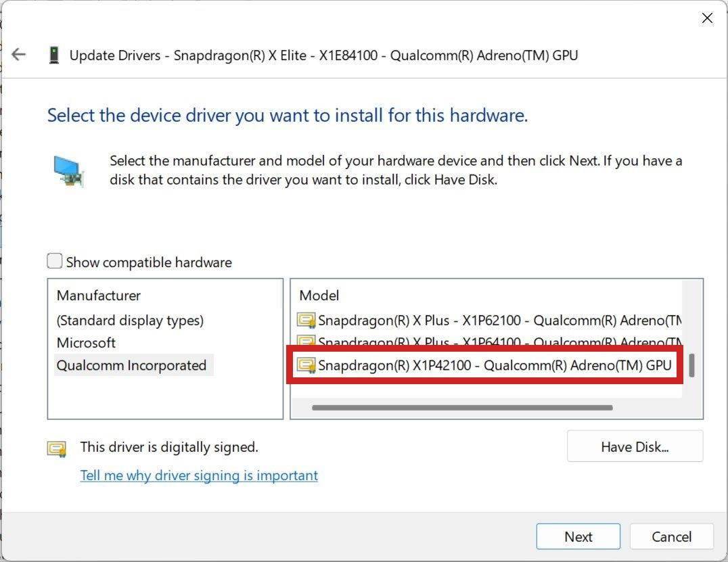Viewport: 728px width, 562px height.
Task: Open driver signing importance link
Action: tap(199, 475)
